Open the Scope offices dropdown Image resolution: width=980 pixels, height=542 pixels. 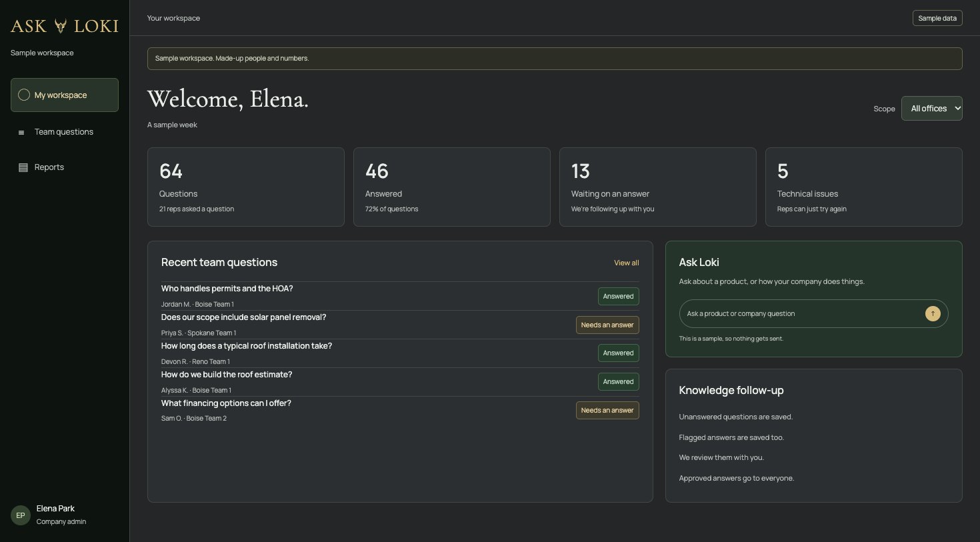tap(931, 109)
